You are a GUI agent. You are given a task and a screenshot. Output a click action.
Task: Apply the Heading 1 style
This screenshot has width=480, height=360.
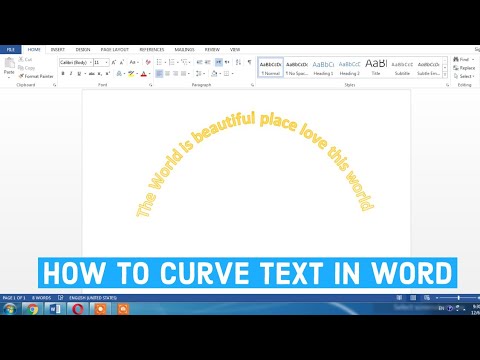pos(323,68)
